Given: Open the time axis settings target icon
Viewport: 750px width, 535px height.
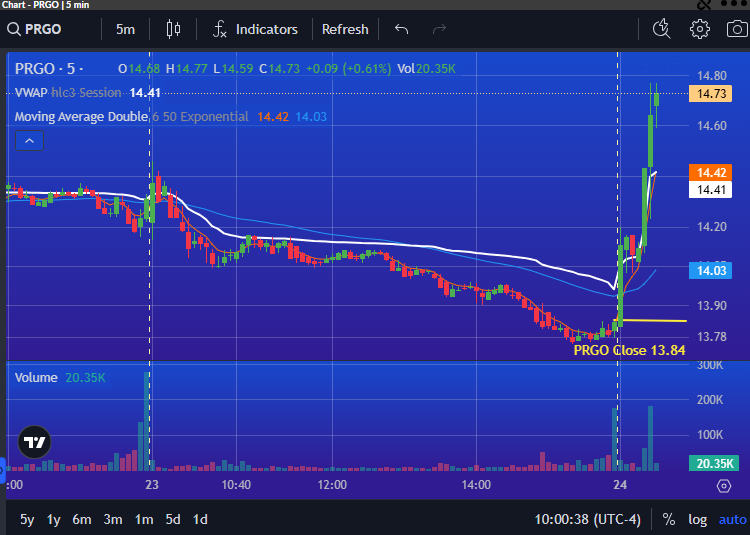Looking at the screenshot, I should click(x=724, y=486).
